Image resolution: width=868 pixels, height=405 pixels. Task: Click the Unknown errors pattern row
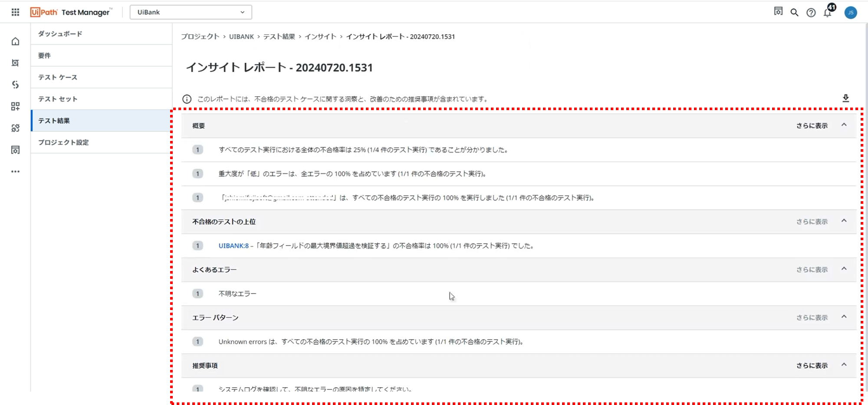coord(519,342)
